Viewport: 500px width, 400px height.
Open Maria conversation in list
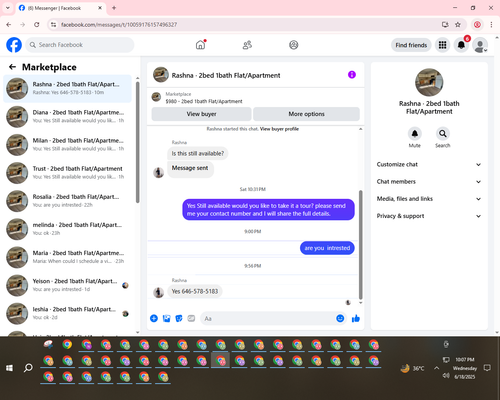pos(67,257)
